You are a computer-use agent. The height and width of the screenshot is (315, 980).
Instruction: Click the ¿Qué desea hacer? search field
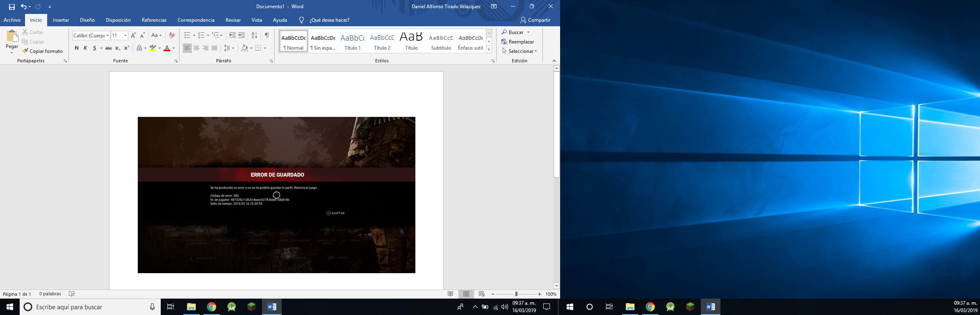[329, 20]
